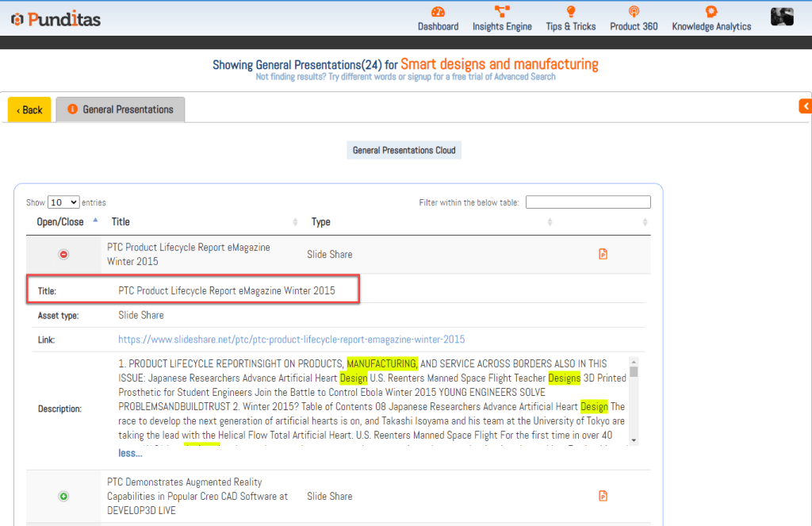Open presentation icon for PTC Augmented Reality row
Image resolution: width=812 pixels, height=526 pixels.
click(603, 497)
